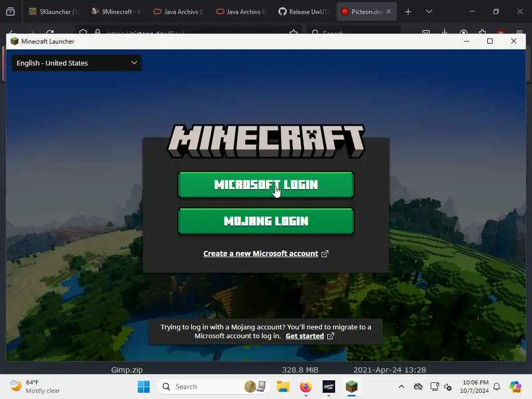
Task: Switch to the second Java Archive tab
Action: pyautogui.click(x=241, y=11)
